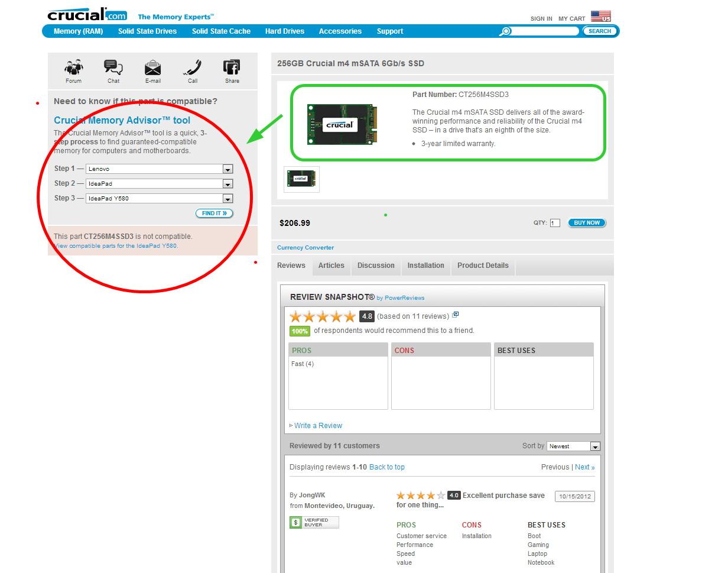
Task: Click the SEARCH button
Action: [x=600, y=31]
